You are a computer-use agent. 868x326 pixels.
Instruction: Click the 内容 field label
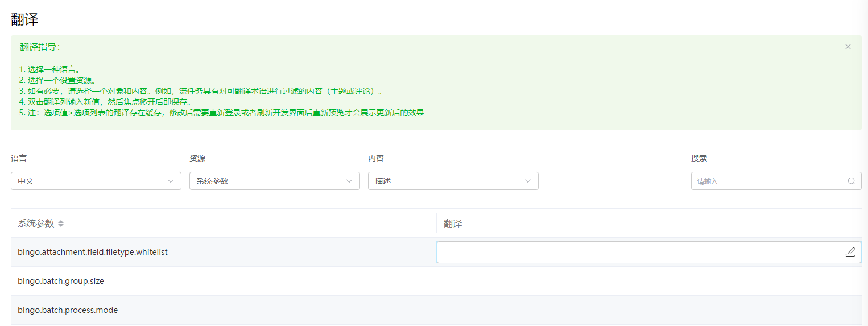point(376,158)
